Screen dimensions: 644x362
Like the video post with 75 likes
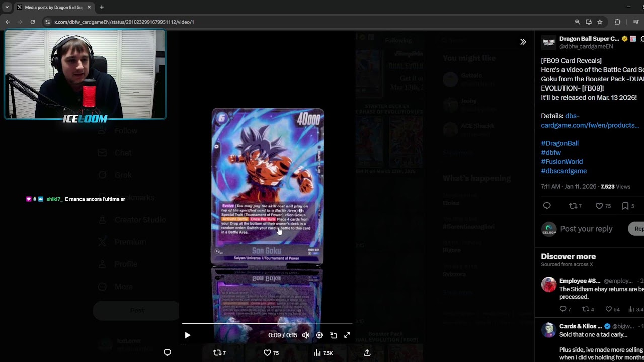pyautogui.click(x=271, y=353)
